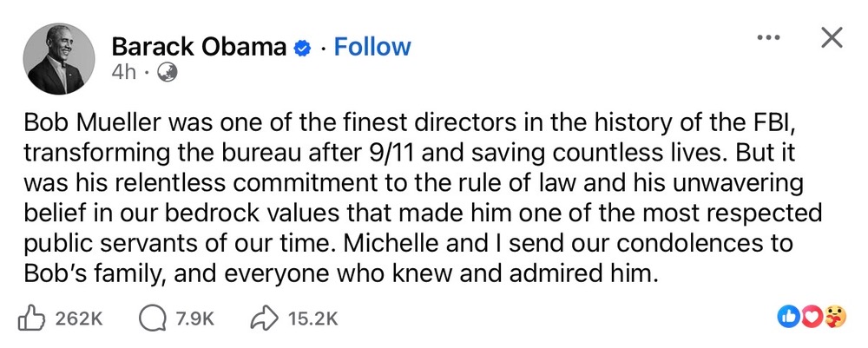868x348 pixels.
Task: Open the 7.9K comments count
Action: 194,319
